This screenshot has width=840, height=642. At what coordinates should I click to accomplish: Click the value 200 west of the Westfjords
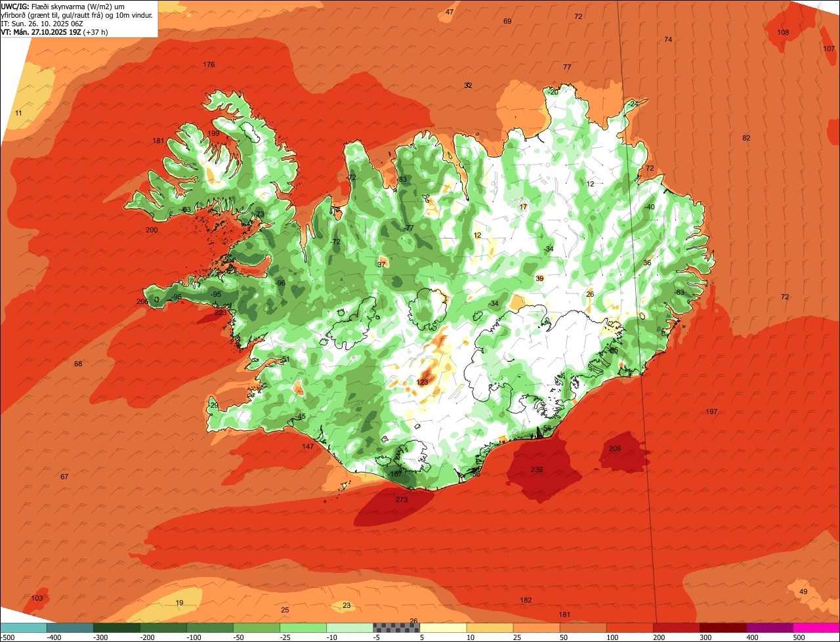click(x=152, y=230)
